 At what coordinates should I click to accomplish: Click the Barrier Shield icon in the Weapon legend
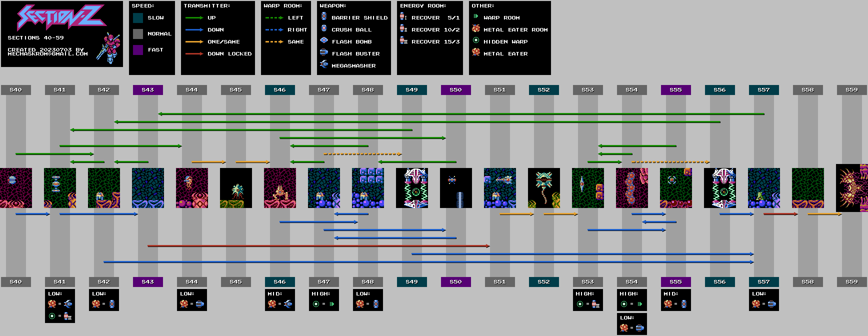[324, 17]
